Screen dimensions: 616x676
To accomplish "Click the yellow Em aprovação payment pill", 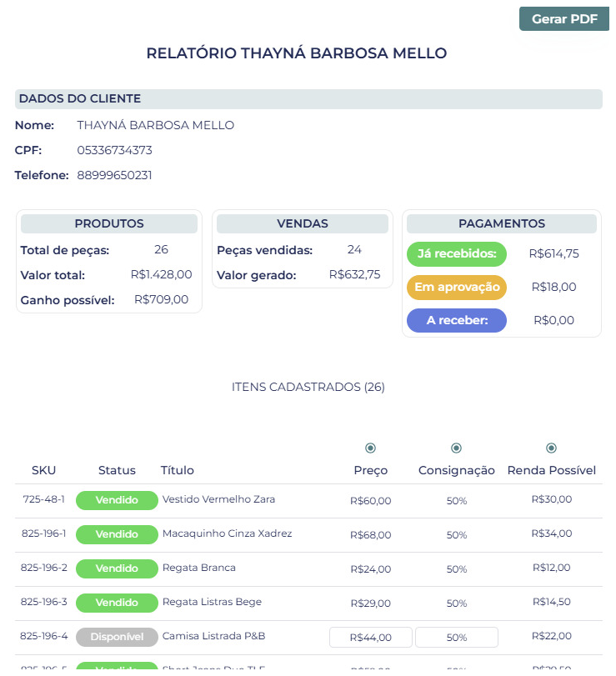I will click(456, 287).
